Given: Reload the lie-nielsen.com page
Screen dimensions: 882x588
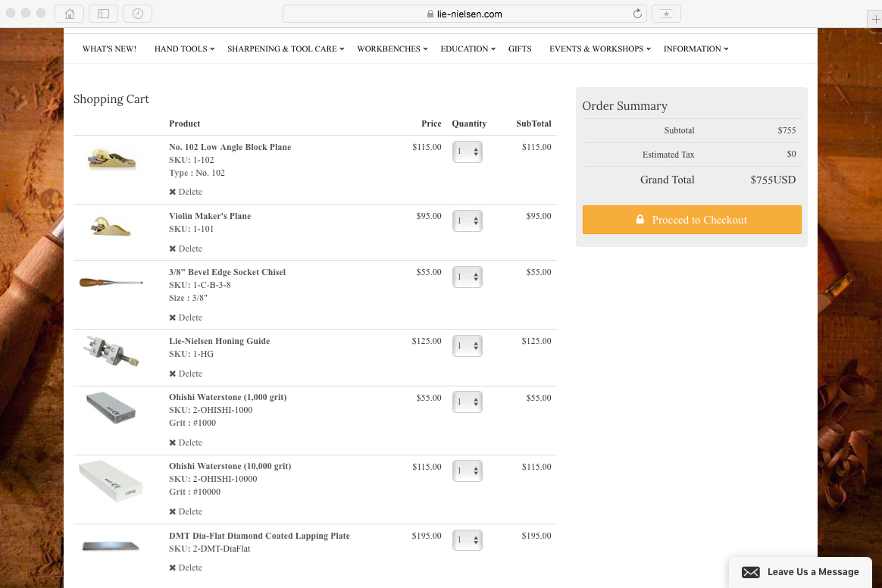Looking at the screenshot, I should tap(637, 14).
